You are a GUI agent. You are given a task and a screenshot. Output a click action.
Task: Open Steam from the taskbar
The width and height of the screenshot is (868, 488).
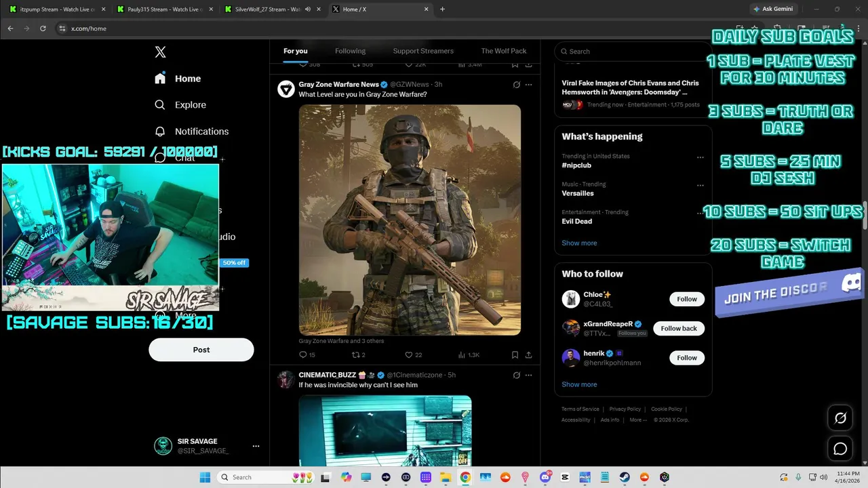[625, 477]
